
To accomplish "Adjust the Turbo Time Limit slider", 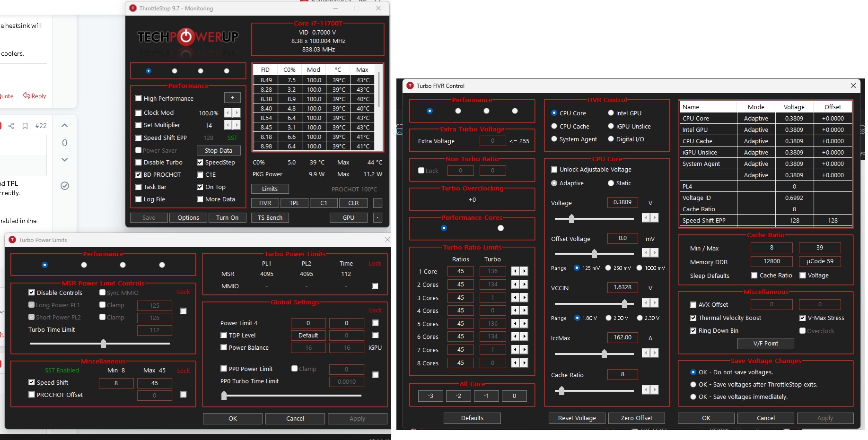I will click(104, 343).
